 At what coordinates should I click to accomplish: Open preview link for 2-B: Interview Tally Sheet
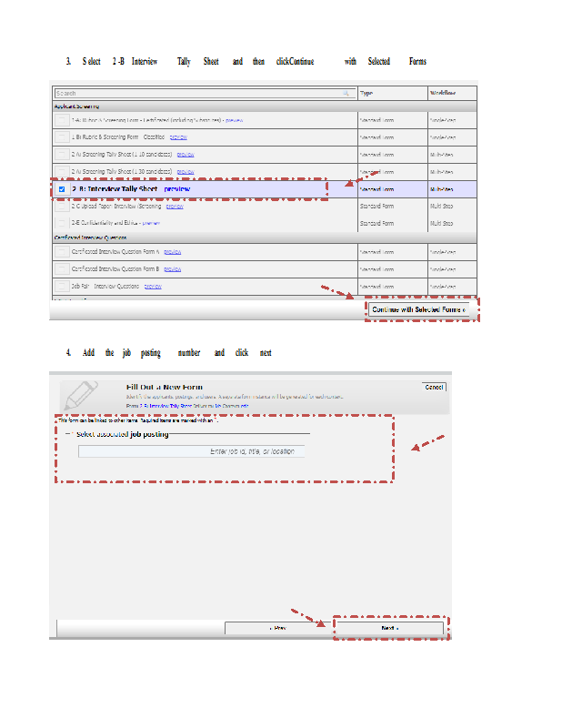[x=177, y=189]
